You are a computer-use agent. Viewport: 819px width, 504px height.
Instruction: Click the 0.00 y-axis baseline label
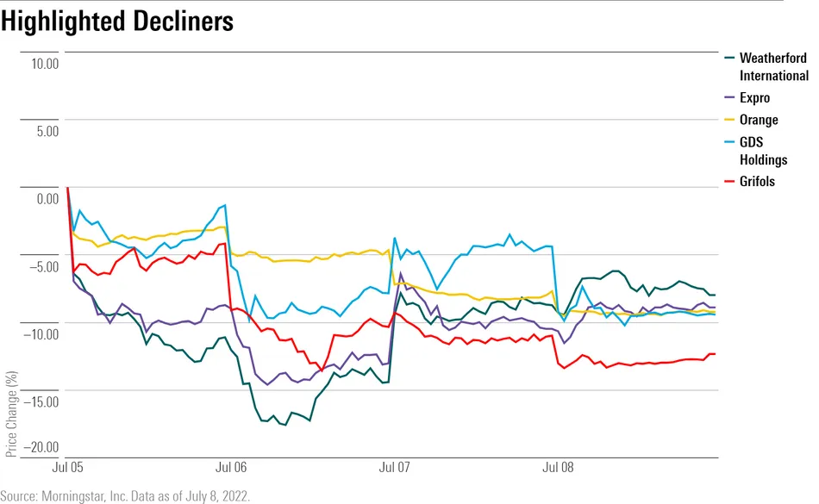45,198
